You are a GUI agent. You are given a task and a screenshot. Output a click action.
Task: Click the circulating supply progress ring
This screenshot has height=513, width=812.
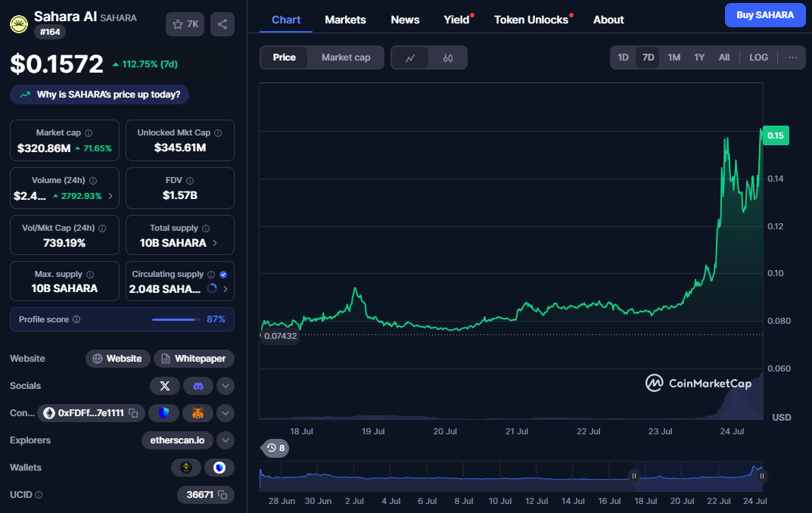pyautogui.click(x=212, y=289)
